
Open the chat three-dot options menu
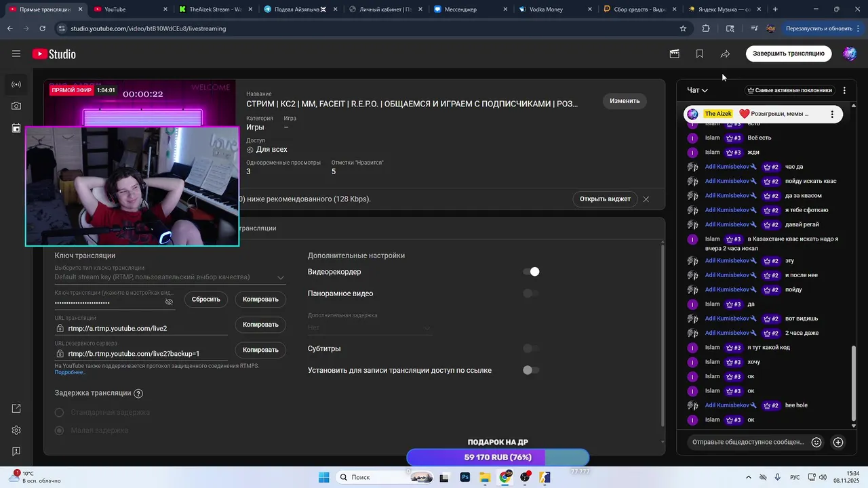tap(844, 90)
